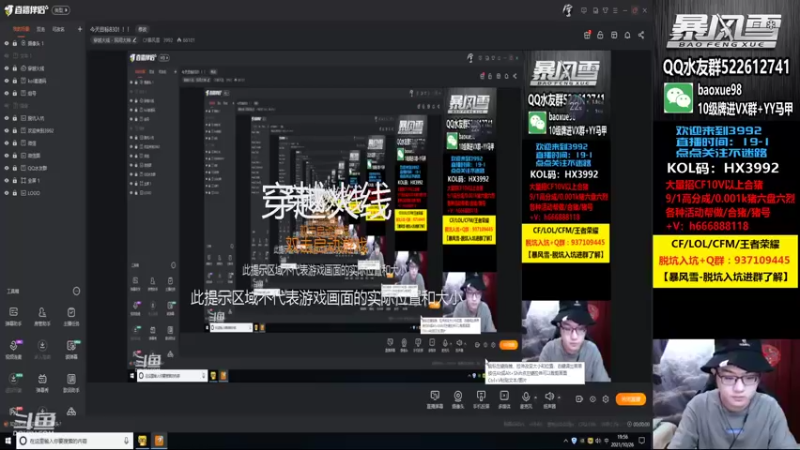Image resolution: width=800 pixels, height=450 pixels.
Task: Open the speaker dropdown arrow in bottom toolbar
Action: pyautogui.click(x=559, y=397)
